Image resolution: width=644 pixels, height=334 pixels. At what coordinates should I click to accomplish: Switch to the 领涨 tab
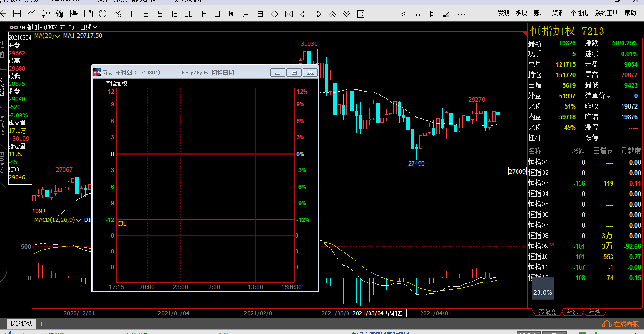[572, 313]
